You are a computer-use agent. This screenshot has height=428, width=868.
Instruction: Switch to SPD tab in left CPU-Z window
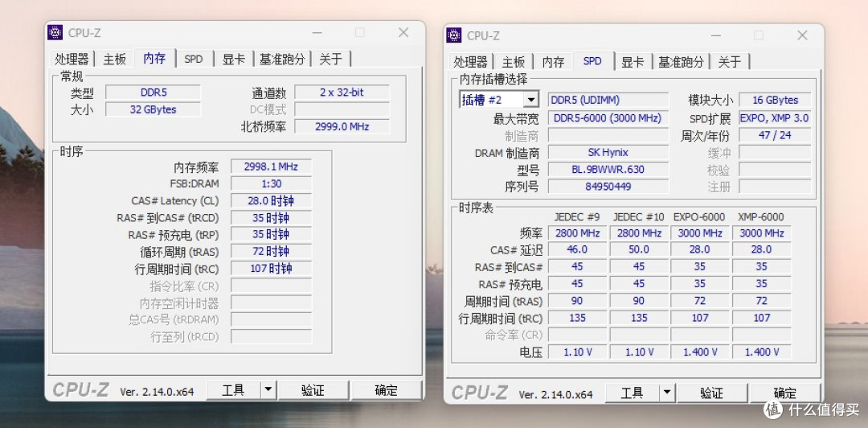194,59
